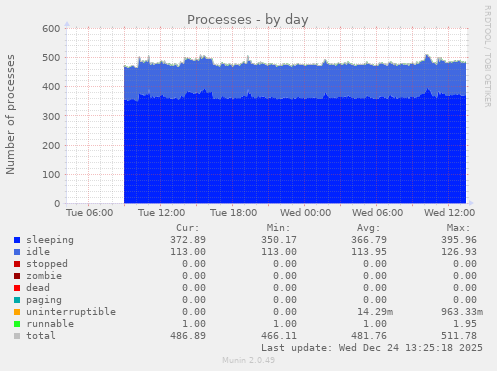497x371 pixels.
Task: Click the 300 y-axis label
Action: pos(51,116)
